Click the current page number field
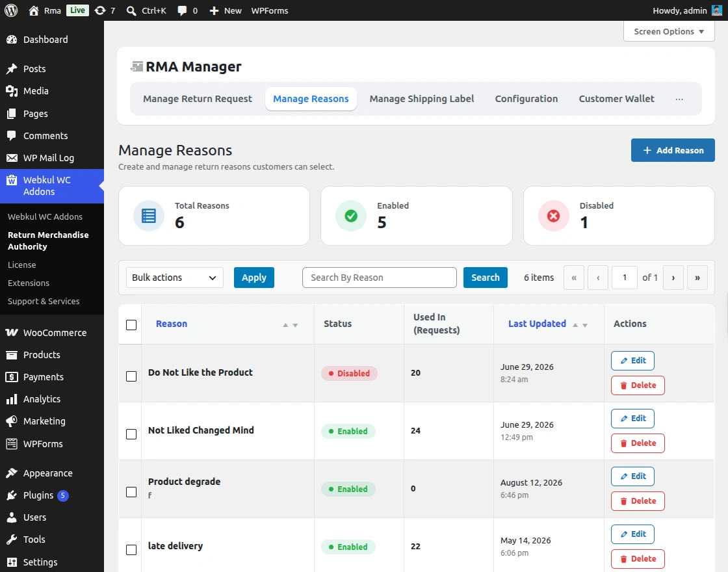 coord(625,278)
